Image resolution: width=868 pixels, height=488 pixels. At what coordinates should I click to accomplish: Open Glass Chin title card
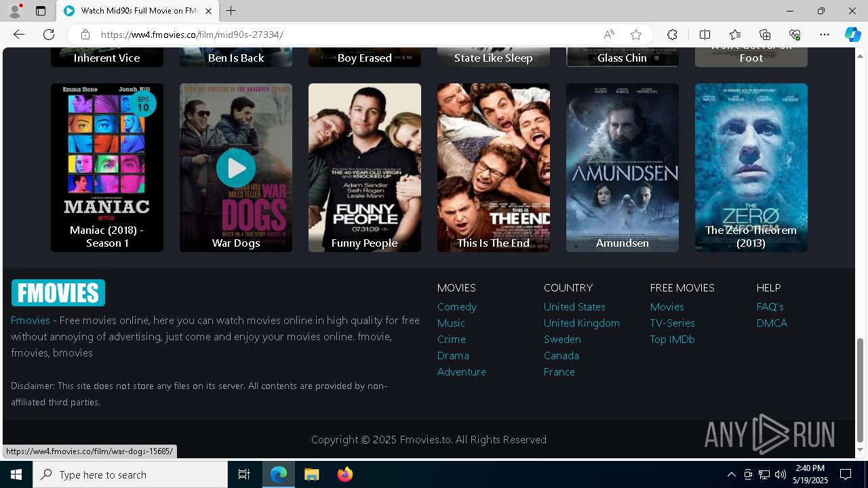[623, 57]
